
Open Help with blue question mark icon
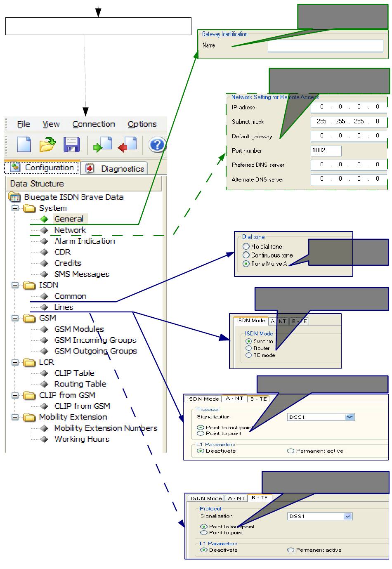[157, 145]
